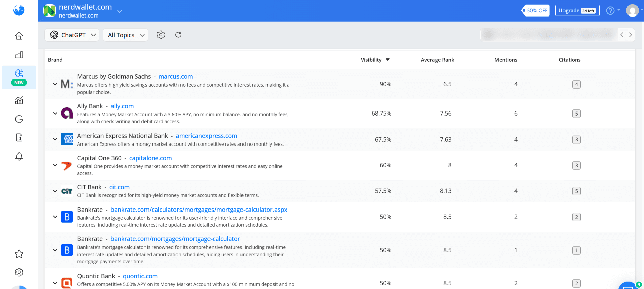View citations badge for Quontic Bank
Screen dimensions: 644x289
[x=576, y=283]
